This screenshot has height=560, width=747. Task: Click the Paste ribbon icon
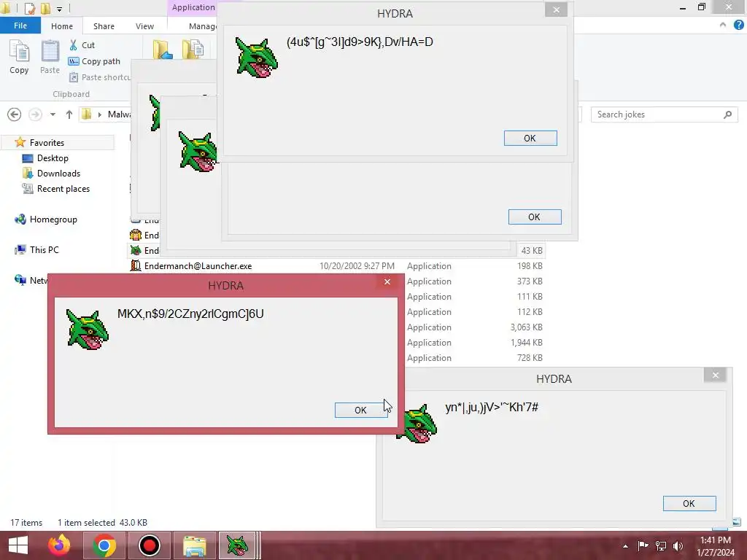click(50, 57)
